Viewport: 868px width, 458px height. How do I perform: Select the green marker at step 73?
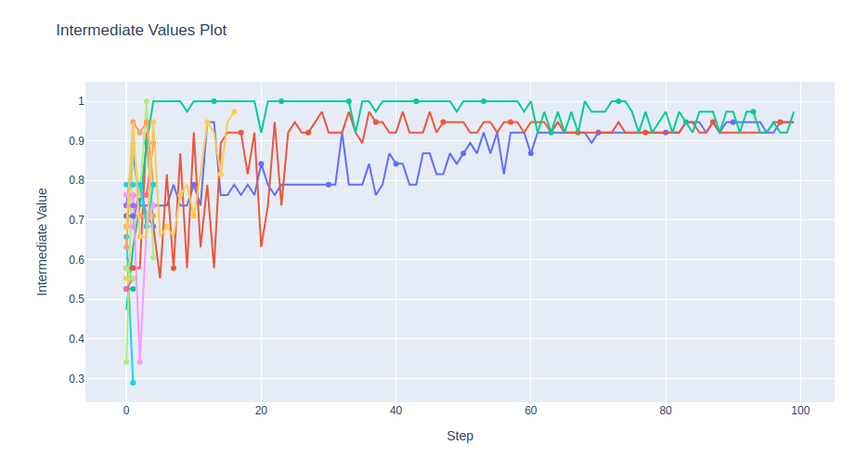618,101
